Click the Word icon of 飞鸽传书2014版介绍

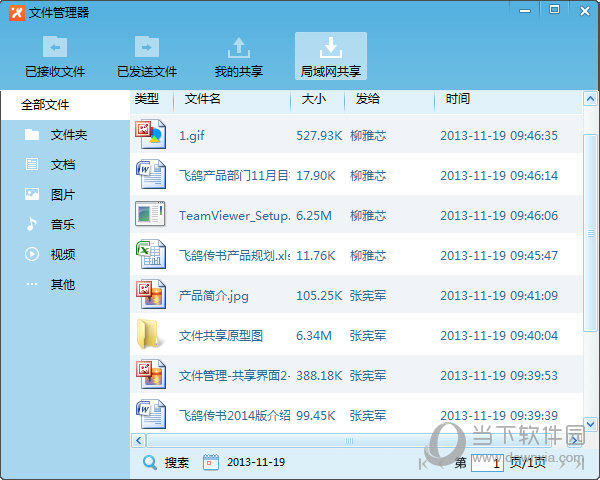click(x=151, y=414)
